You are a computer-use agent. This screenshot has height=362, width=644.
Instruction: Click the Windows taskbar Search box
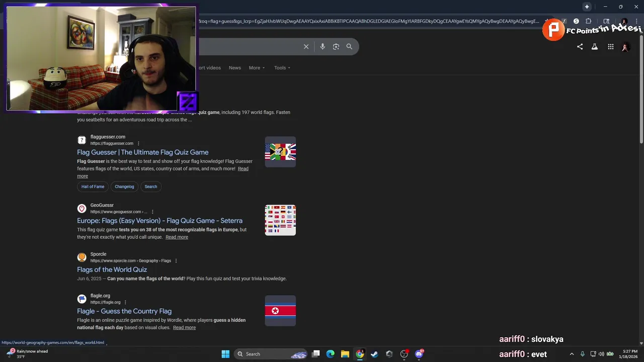point(272,354)
